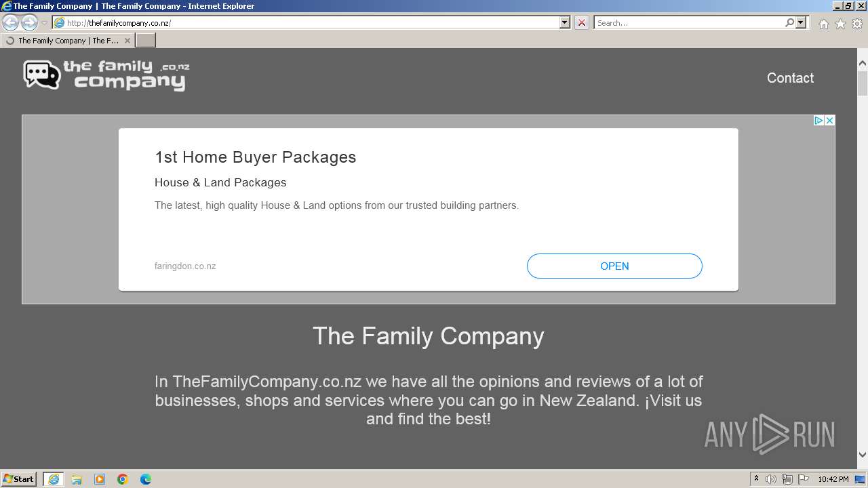This screenshot has height=488, width=868.
Task: Open media player taskbar icon
Action: (100, 479)
